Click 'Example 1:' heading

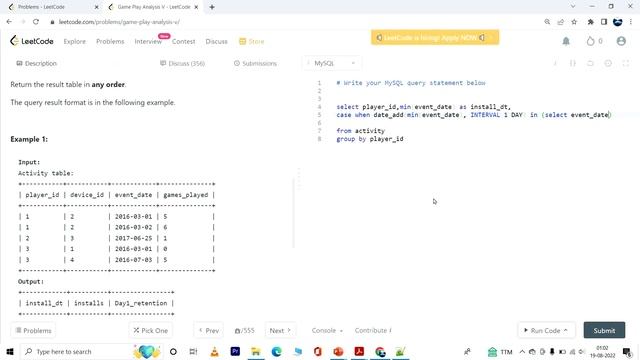[x=29, y=139]
